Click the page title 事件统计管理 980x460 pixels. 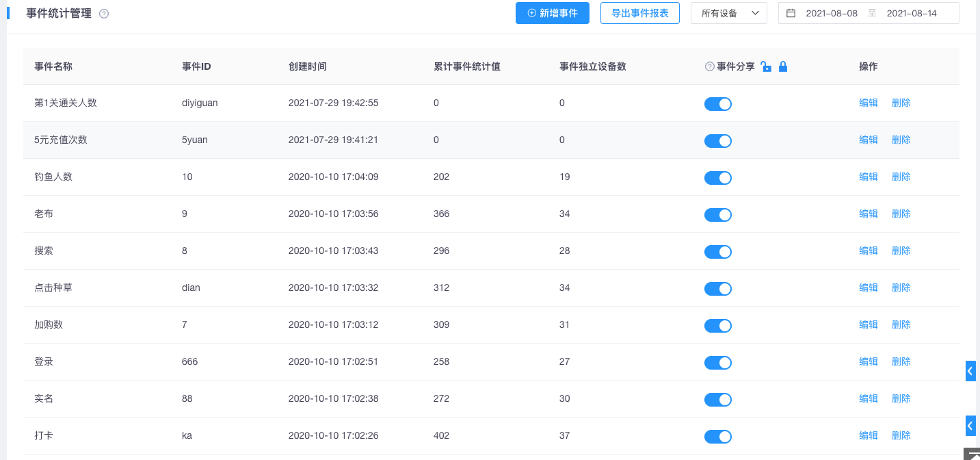[x=59, y=13]
